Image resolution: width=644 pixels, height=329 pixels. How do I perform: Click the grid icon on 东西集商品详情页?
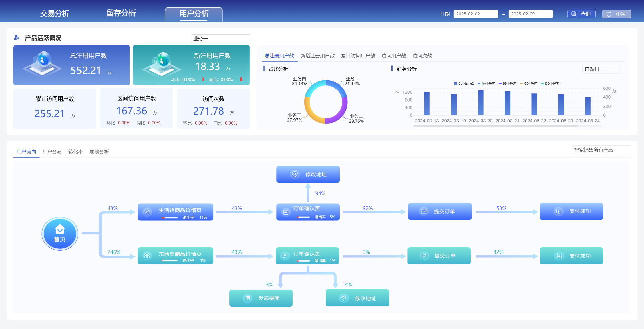tap(147, 256)
